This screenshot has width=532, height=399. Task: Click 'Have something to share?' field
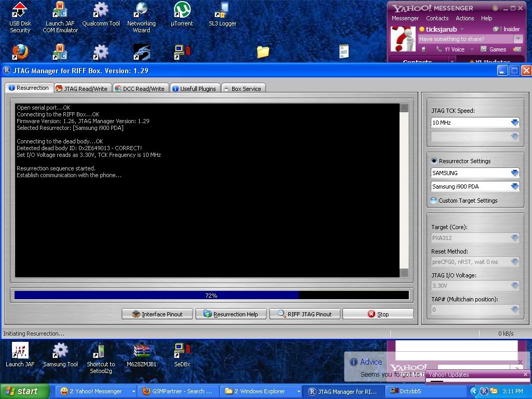pos(466,39)
